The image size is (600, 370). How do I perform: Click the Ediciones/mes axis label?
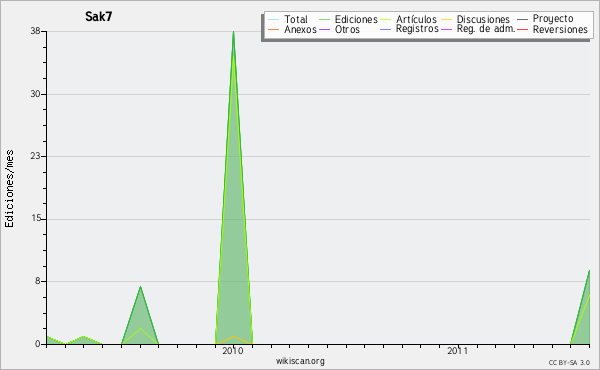pos(9,189)
